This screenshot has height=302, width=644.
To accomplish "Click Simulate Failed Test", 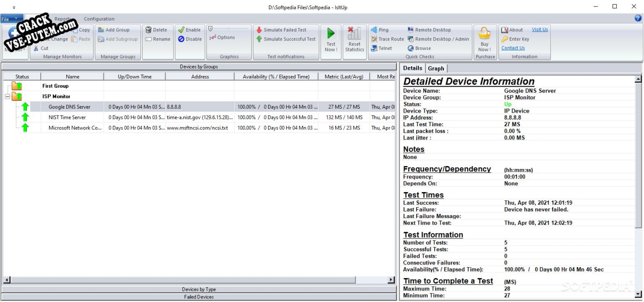I will click(281, 30).
